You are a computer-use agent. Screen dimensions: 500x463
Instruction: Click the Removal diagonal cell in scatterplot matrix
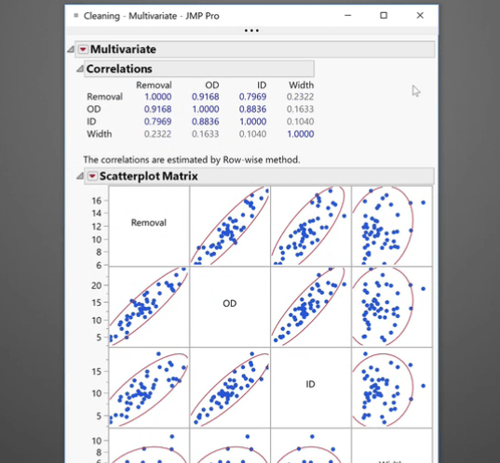(149, 226)
